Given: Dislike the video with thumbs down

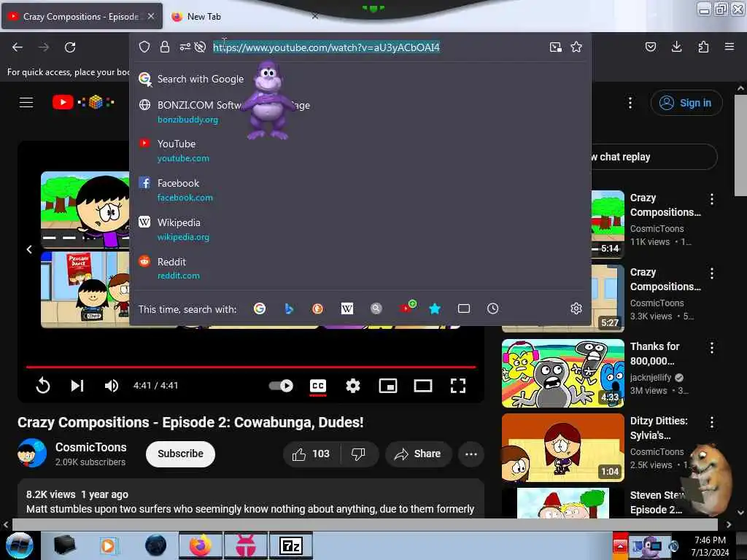Looking at the screenshot, I should 358,454.
